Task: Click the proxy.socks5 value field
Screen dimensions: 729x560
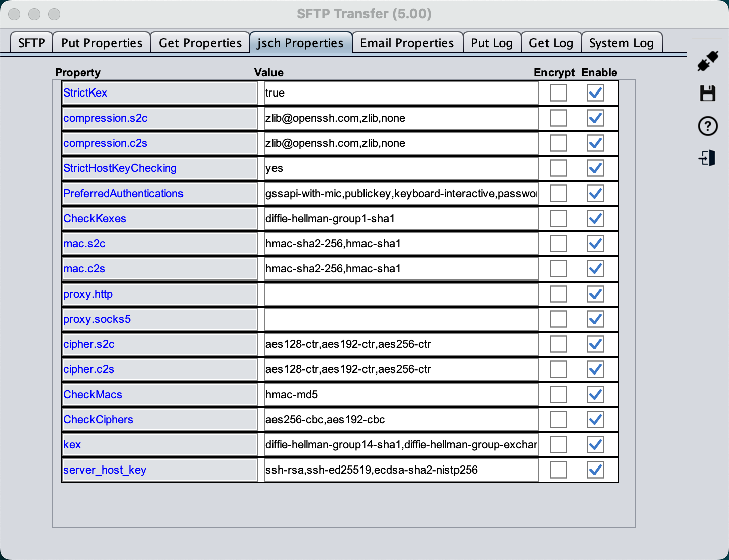Action: [x=401, y=319]
